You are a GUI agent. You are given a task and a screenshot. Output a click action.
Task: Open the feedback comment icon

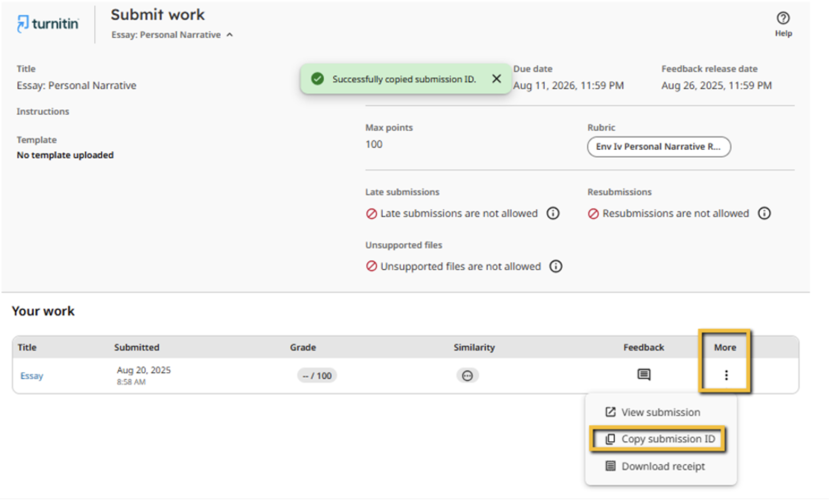[643, 375]
